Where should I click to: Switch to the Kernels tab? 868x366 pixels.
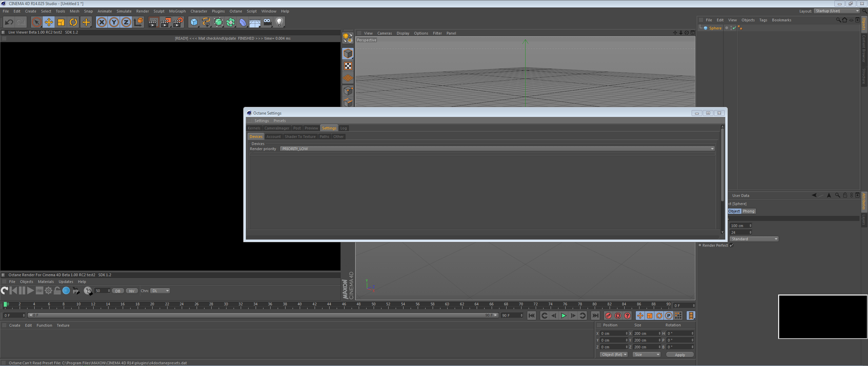254,128
